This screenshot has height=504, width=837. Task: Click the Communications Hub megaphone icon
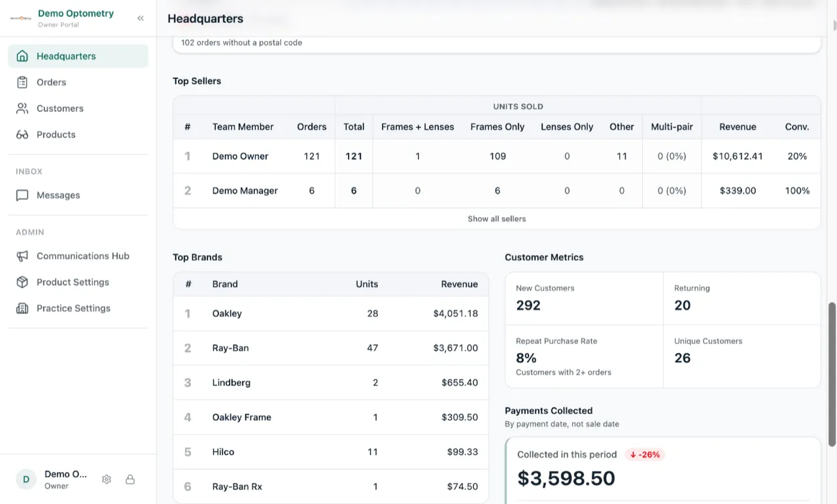(22, 256)
